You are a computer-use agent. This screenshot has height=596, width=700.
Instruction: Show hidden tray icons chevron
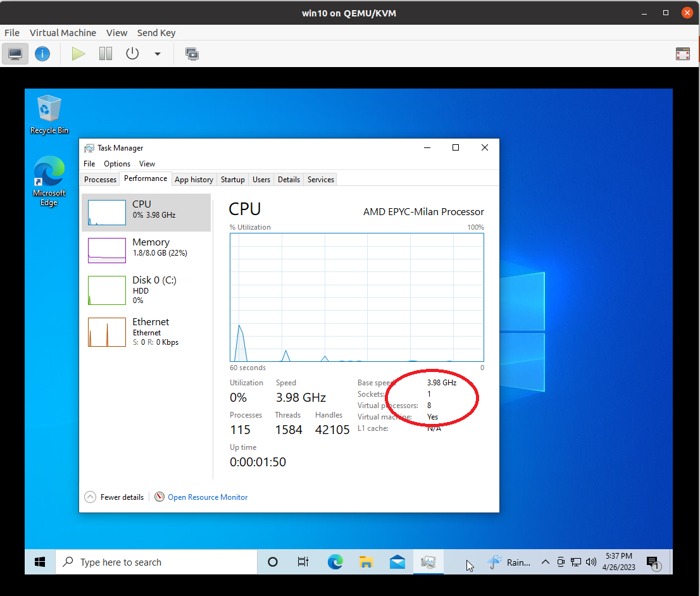(546, 562)
